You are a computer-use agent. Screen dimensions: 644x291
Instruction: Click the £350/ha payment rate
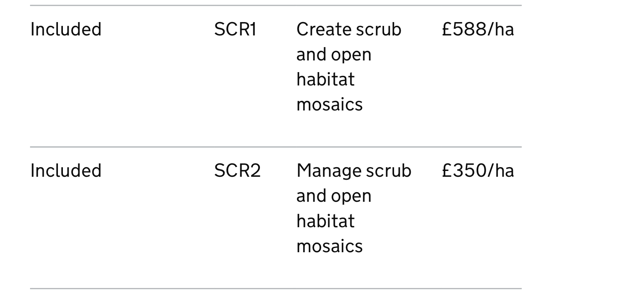pos(477,171)
